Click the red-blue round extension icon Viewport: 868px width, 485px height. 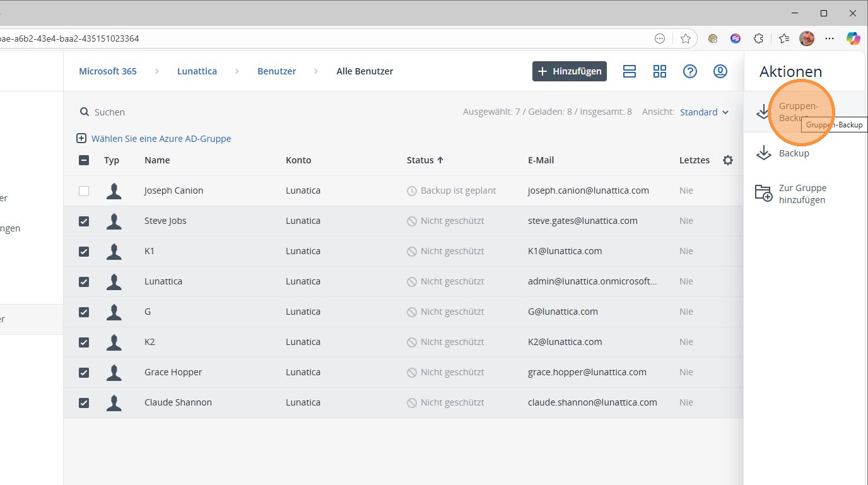pos(736,38)
